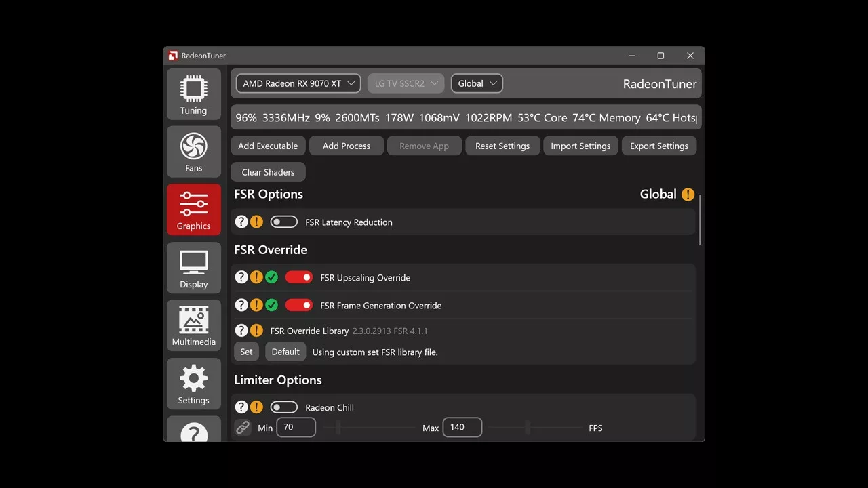
Task: Click the warning icon for FSR Override Library
Action: click(256, 330)
